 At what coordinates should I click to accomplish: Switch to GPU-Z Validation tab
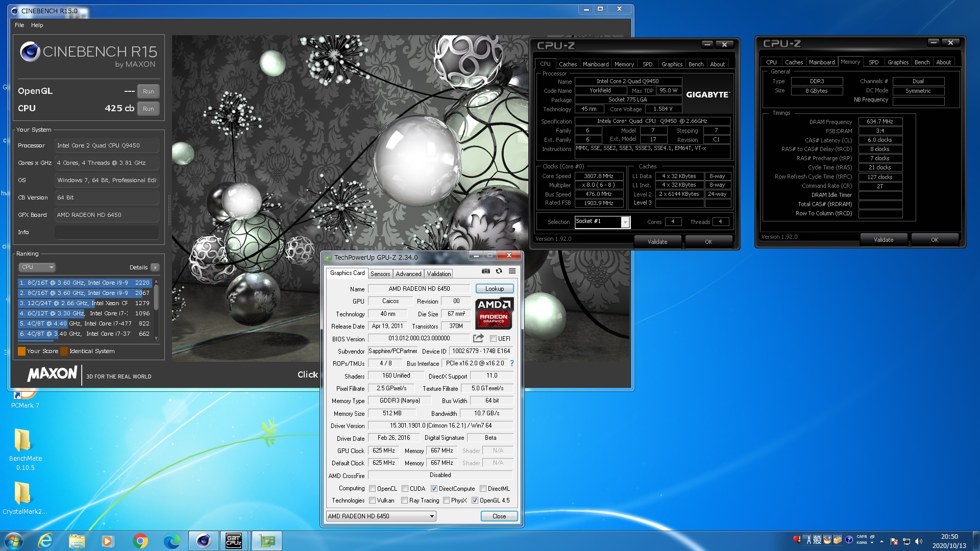[439, 274]
